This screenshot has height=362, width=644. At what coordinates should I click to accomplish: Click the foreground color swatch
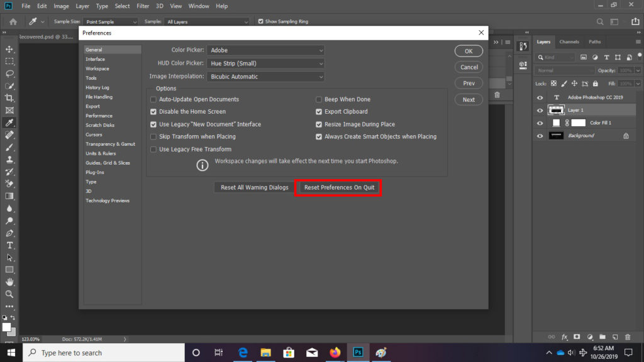[x=6, y=327]
